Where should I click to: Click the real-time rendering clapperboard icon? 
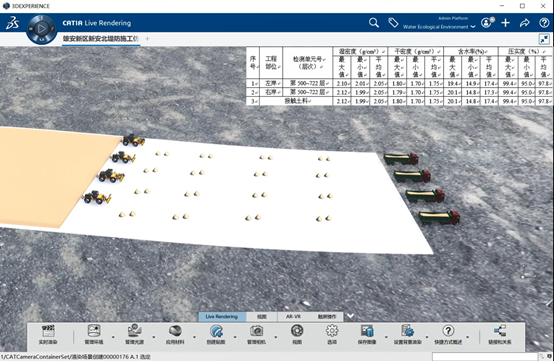point(48,331)
